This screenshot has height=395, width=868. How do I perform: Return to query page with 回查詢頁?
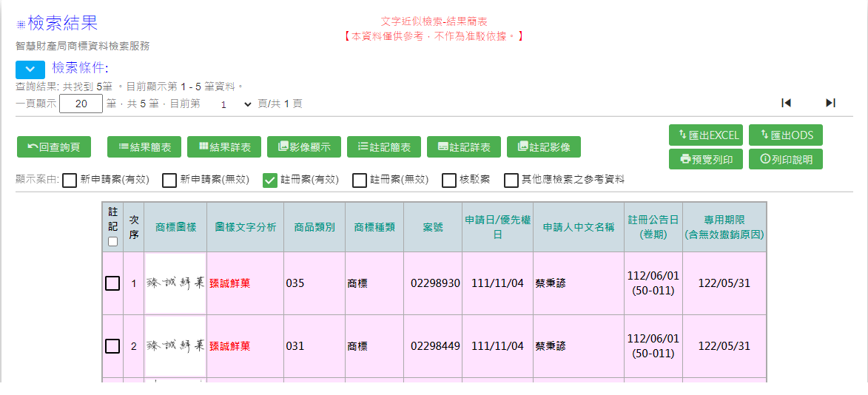click(54, 147)
